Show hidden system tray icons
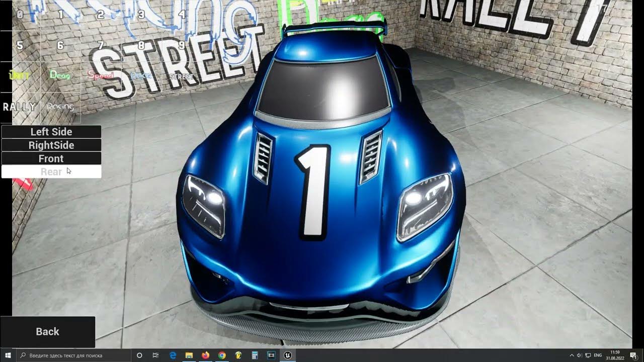 (572, 355)
